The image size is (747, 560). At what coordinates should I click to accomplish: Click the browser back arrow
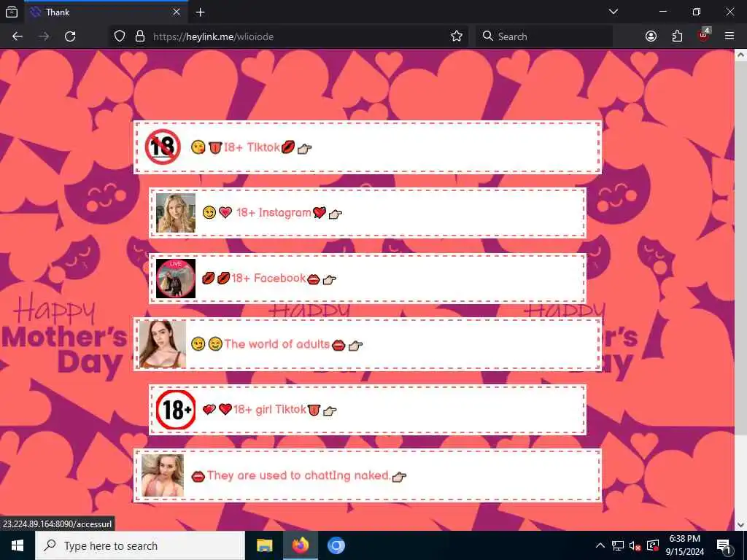(x=18, y=36)
